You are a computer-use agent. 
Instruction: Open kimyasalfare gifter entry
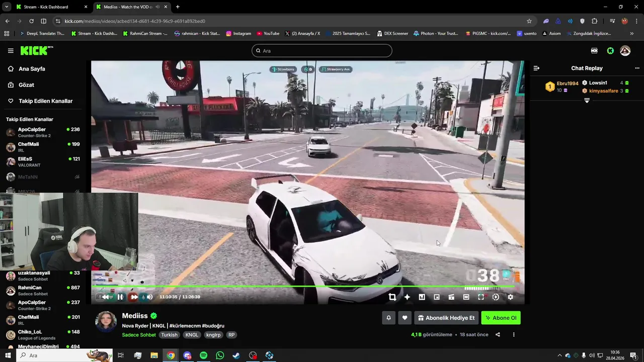point(606,91)
